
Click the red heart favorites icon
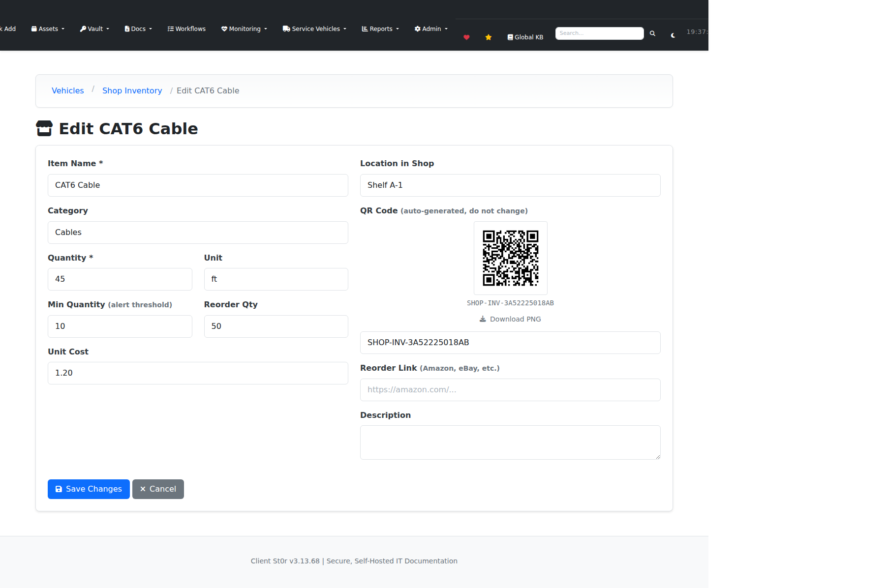point(466,37)
